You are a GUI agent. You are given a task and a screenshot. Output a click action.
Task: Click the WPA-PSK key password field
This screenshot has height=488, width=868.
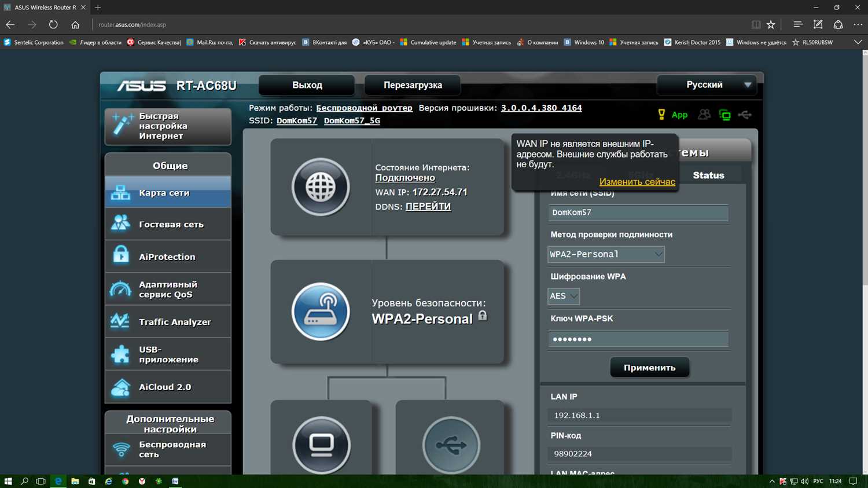638,339
